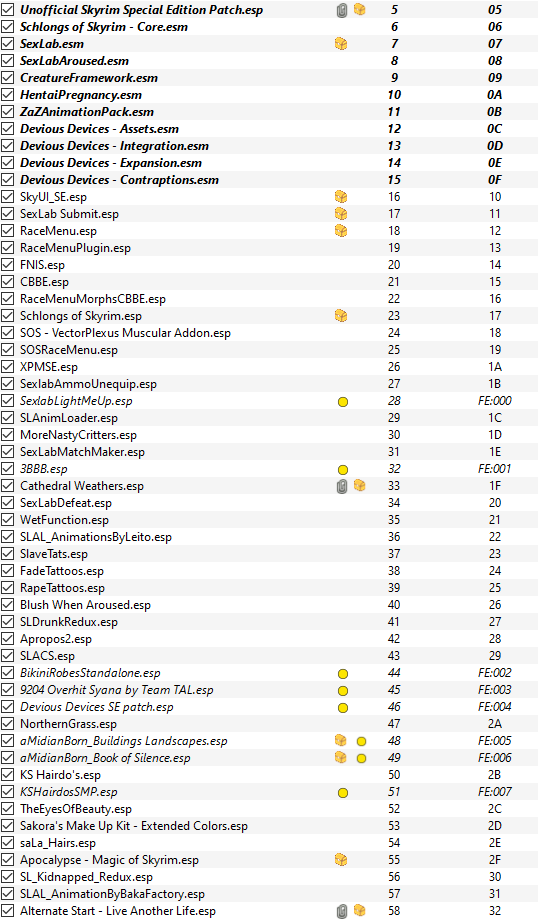Uncheck the FNIS.esp plugin
This screenshot has height=922, width=538.
pos(8,265)
